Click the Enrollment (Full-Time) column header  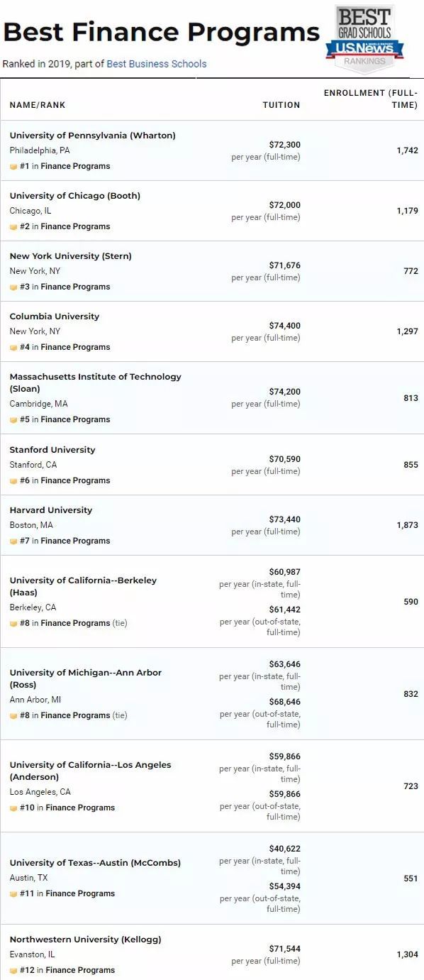pyautogui.click(x=371, y=99)
